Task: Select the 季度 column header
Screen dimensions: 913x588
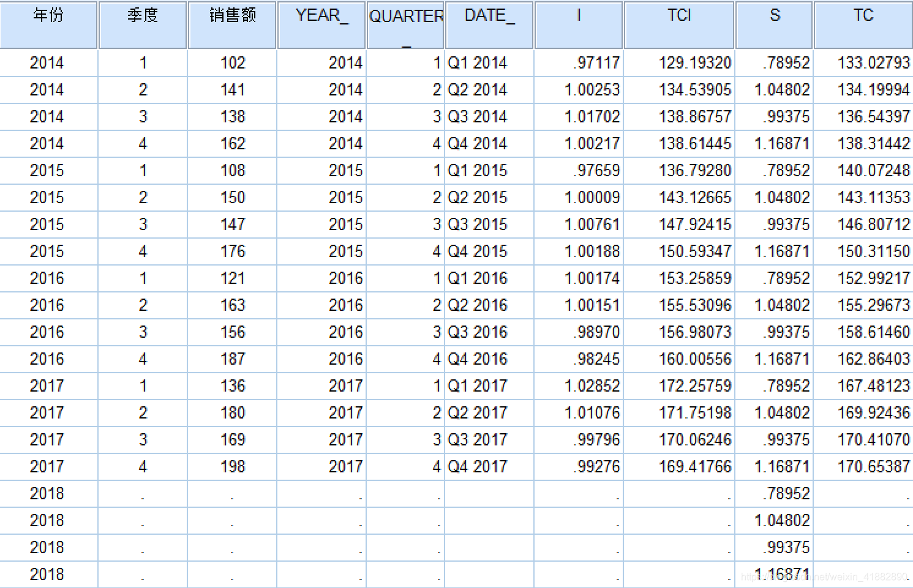Action: point(143,24)
